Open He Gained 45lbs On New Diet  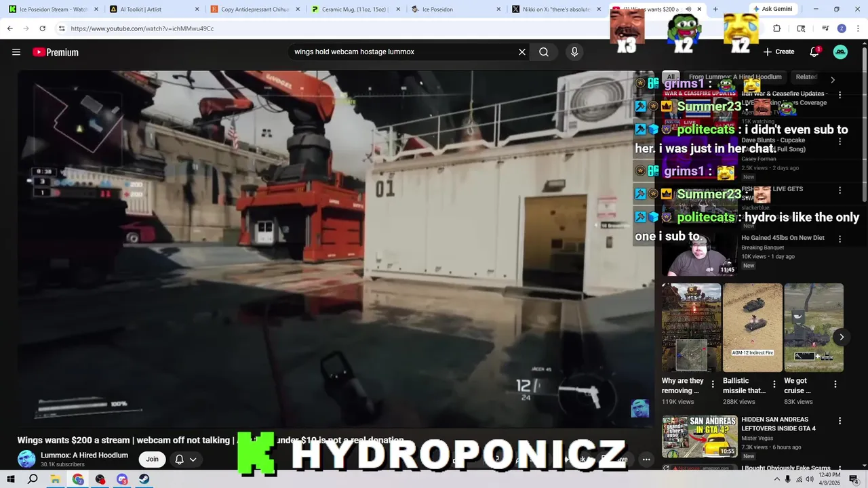coord(783,238)
